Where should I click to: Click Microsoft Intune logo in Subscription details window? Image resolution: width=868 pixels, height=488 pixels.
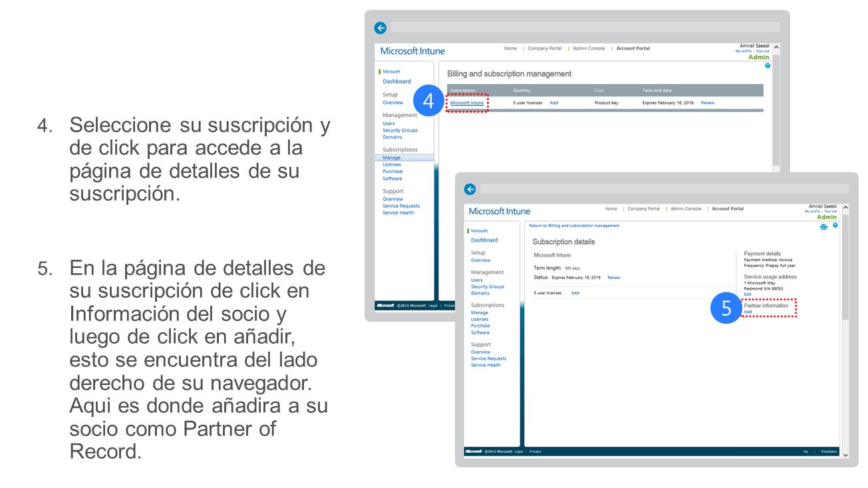click(500, 211)
